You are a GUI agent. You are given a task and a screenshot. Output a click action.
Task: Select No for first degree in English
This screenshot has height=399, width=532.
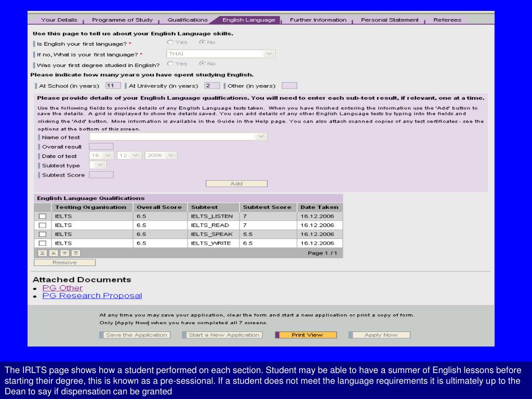coord(203,63)
